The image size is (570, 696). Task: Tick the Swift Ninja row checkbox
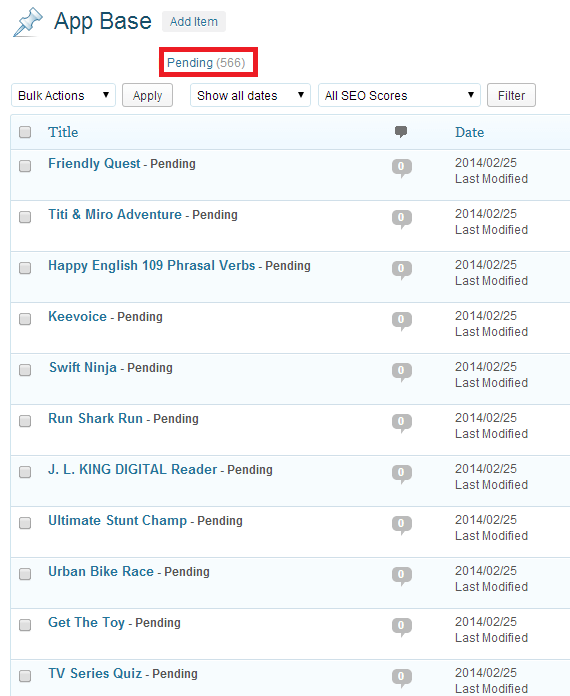25,370
